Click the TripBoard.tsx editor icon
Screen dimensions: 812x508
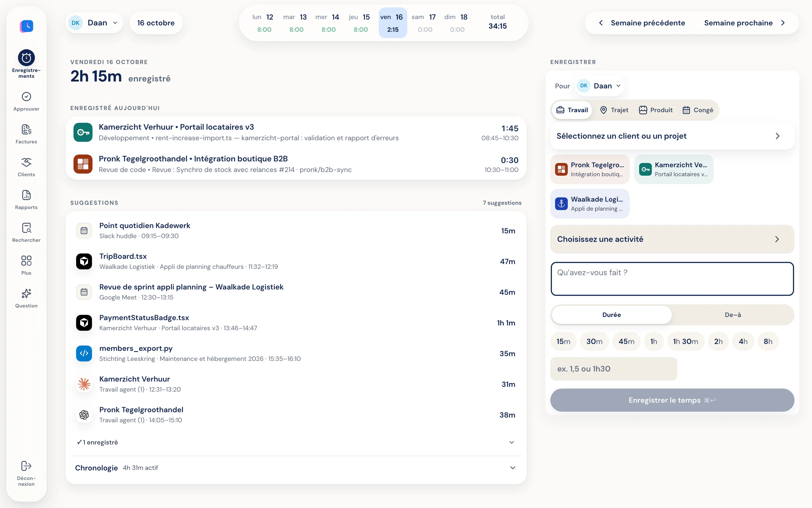coord(84,261)
